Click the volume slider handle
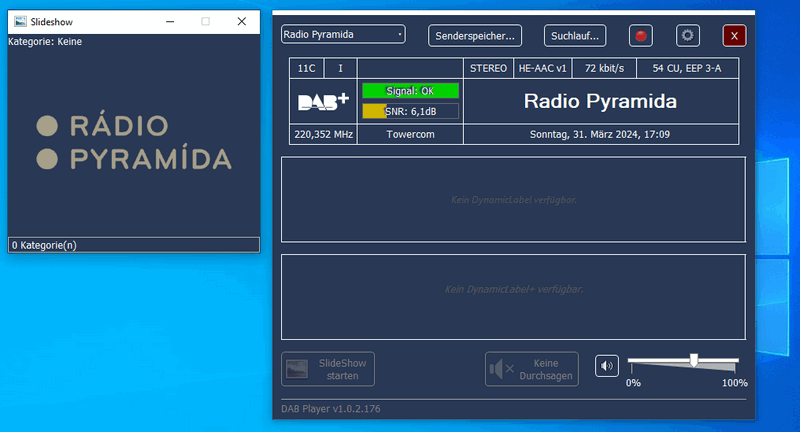 693,360
